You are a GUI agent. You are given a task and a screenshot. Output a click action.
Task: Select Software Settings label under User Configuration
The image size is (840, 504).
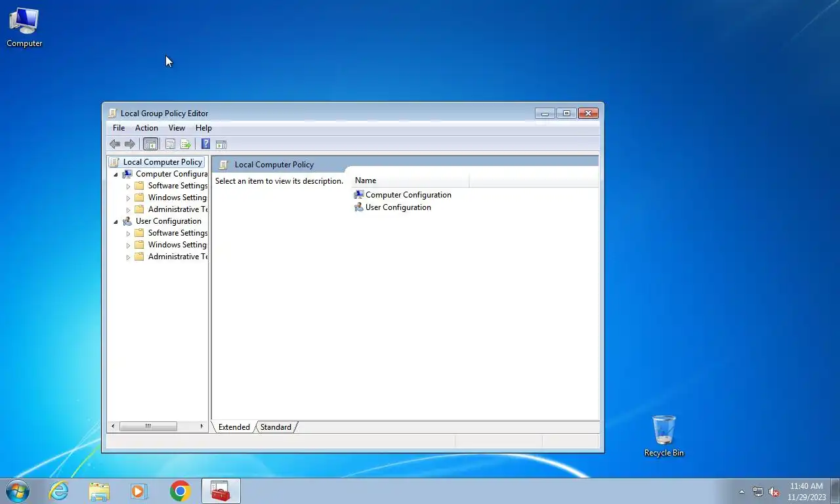click(x=178, y=233)
